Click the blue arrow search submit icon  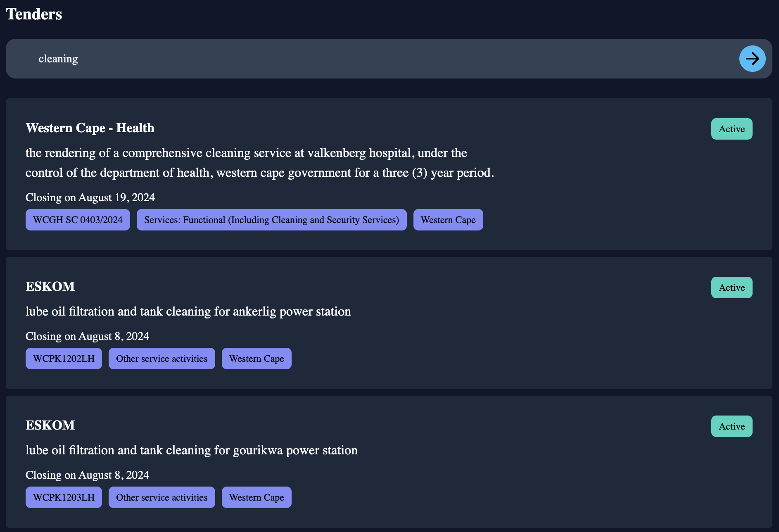752,59
